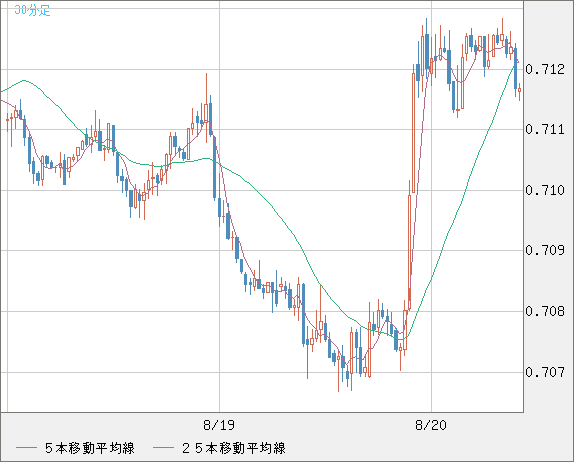Click the green 25-period legend line swatch
The image size is (574, 462).
(163, 448)
